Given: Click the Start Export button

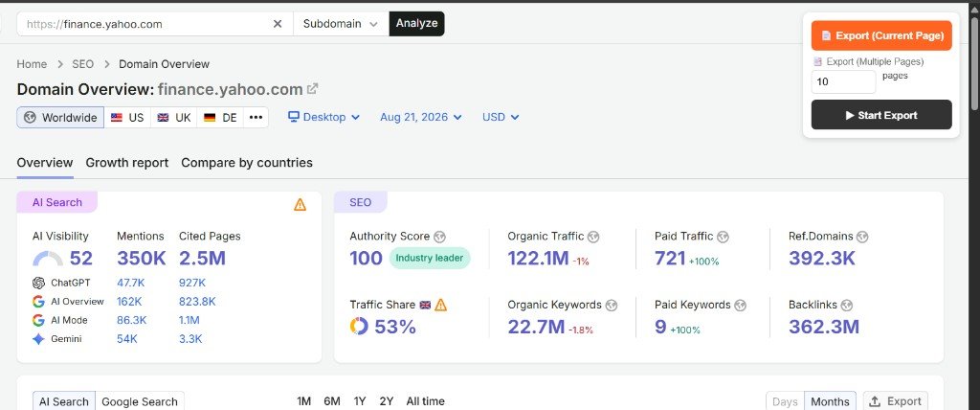Looking at the screenshot, I should tap(881, 115).
